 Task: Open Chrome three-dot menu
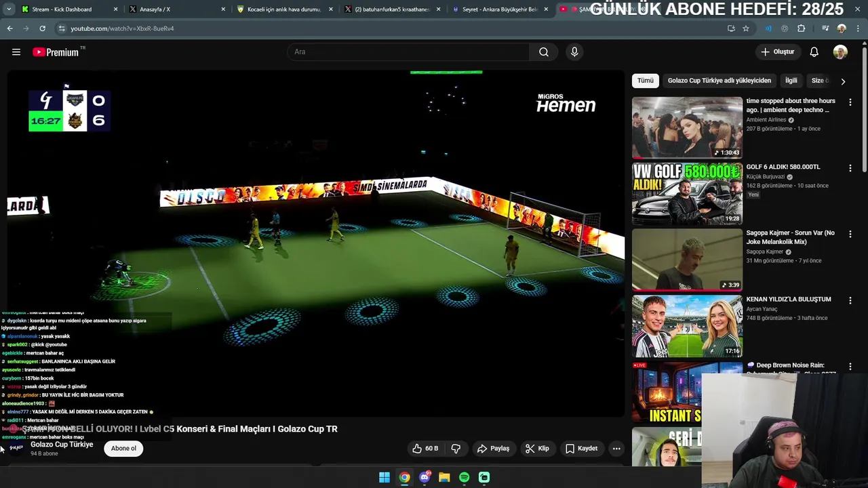858,28
